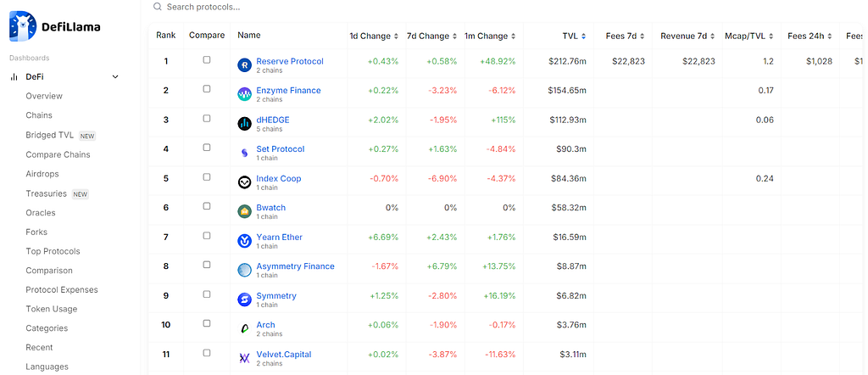Enable Compare checkbox for Bwatch

(207, 206)
